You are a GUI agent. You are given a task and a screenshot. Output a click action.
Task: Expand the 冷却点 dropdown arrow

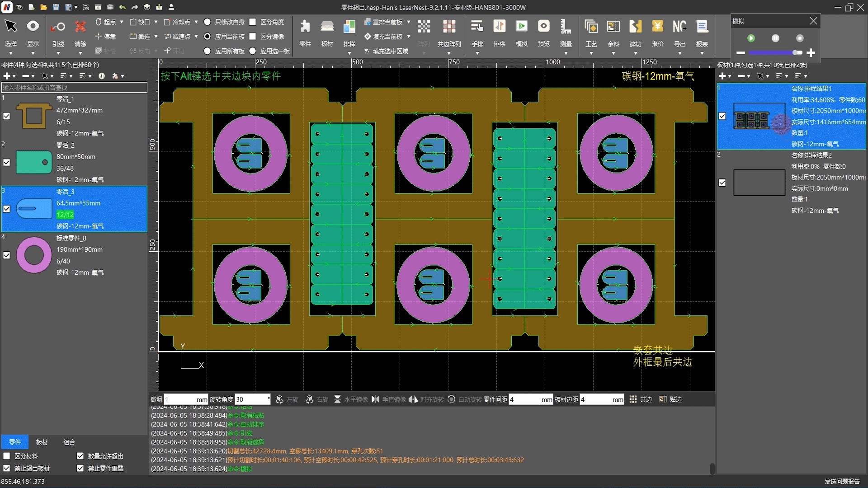click(x=196, y=22)
